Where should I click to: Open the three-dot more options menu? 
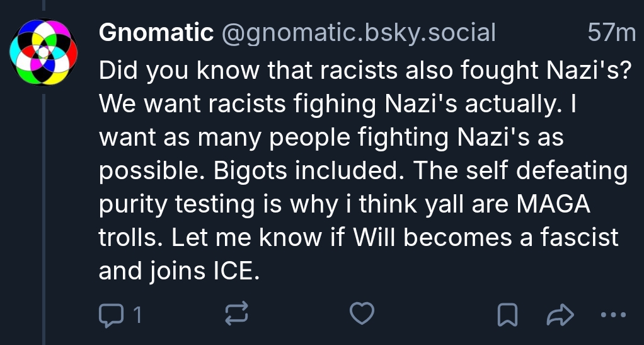pyautogui.click(x=612, y=314)
